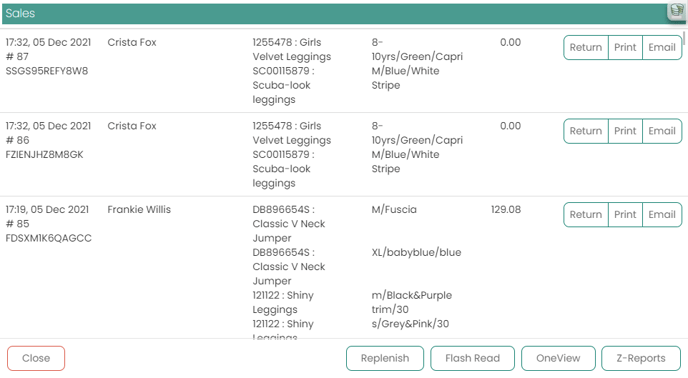
Task: Click the sales list scrollbar
Action: (684, 37)
